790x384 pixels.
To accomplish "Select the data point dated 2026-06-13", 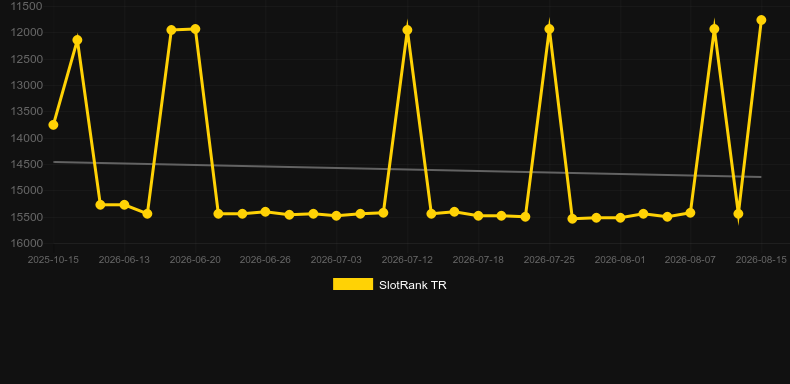I will pos(124,205).
